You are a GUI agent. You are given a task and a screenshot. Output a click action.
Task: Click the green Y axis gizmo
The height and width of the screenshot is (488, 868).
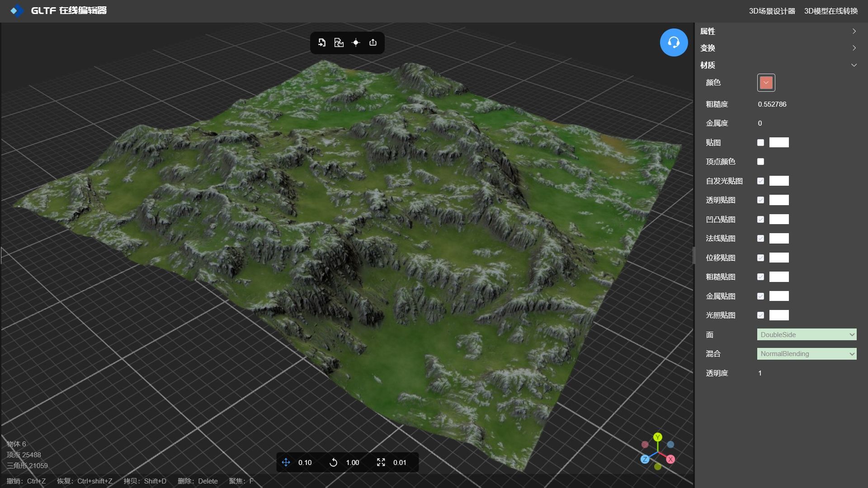pos(658,437)
